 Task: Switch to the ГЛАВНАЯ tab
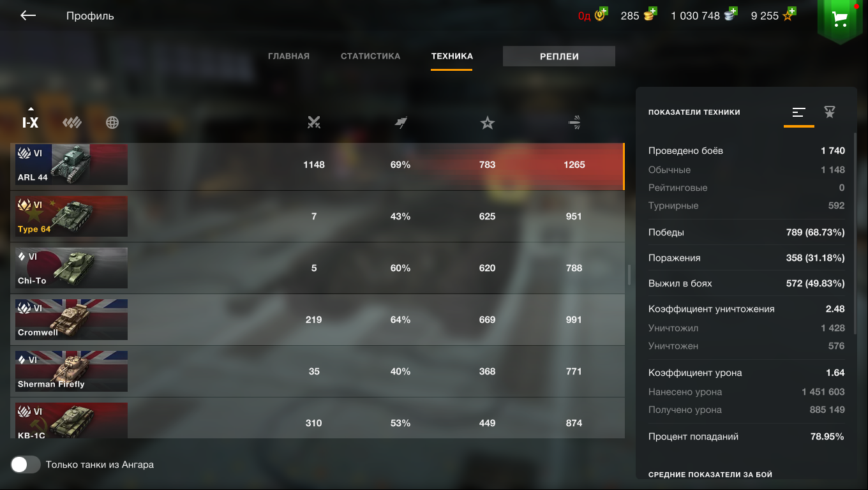288,56
